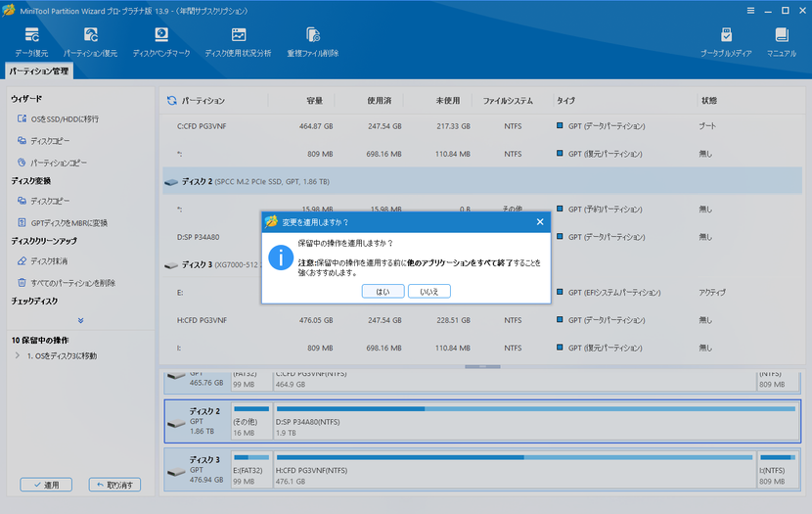Image resolution: width=812 pixels, height=514 pixels.
Task: Choose GPTディスクをMBRに変換
Action: tap(63, 223)
